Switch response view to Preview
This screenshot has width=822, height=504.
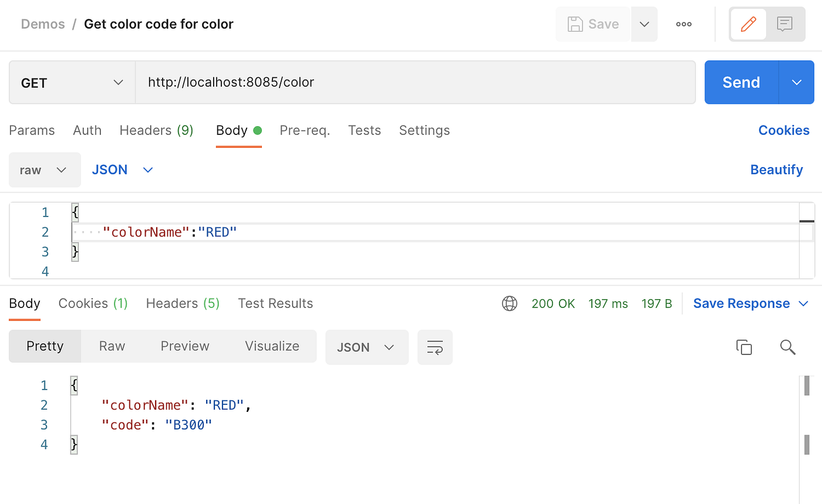tap(184, 346)
